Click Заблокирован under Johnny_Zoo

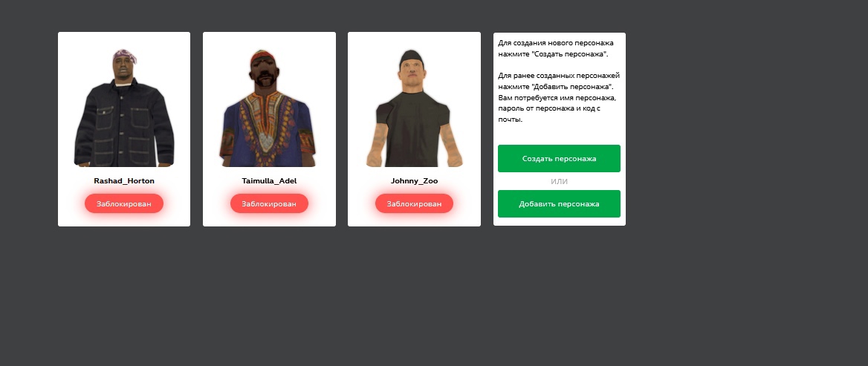click(x=414, y=203)
